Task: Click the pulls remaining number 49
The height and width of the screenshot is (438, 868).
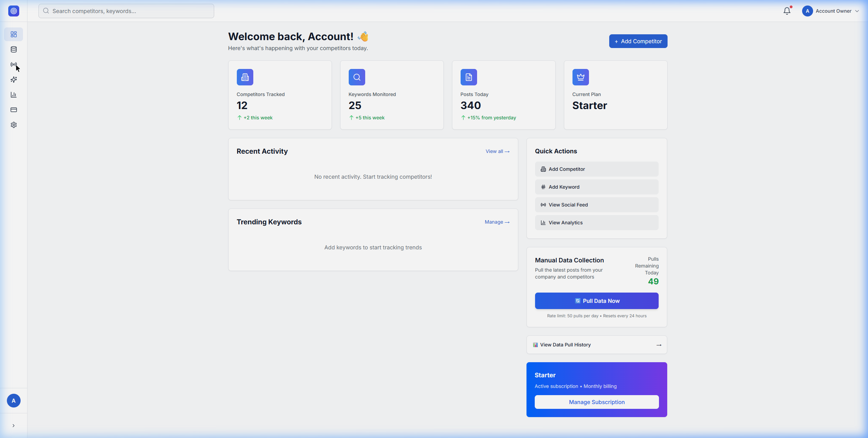Action: click(x=653, y=282)
